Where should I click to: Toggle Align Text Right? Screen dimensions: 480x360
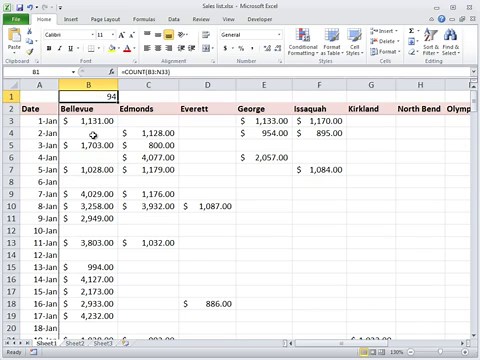click(169, 48)
